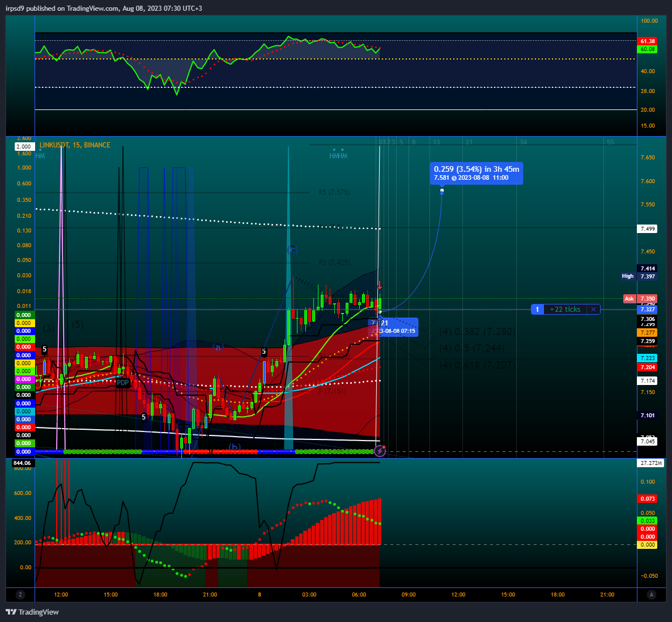Click the LINKUSDT, 15, BINANCE title
Viewport: 672px width, 622px height.
(x=75, y=145)
